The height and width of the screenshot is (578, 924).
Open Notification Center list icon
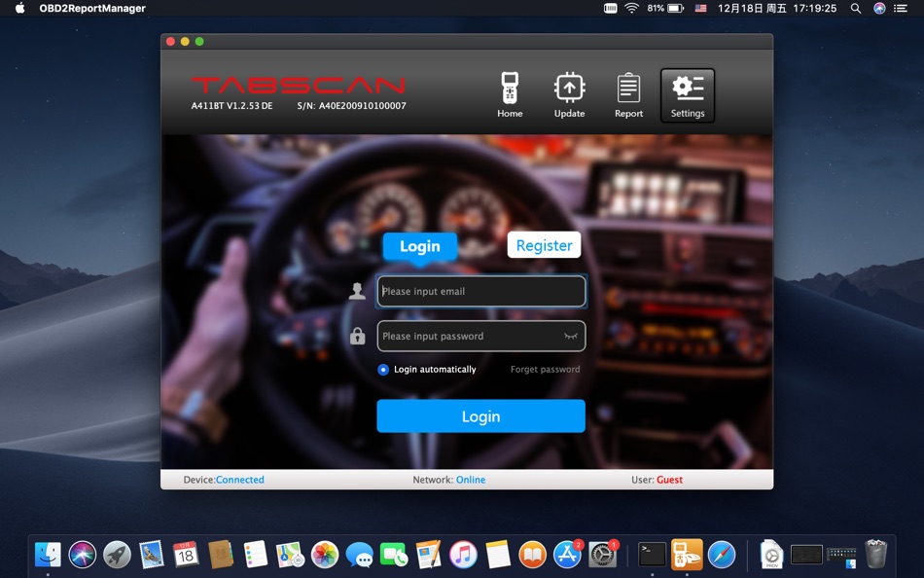901,8
